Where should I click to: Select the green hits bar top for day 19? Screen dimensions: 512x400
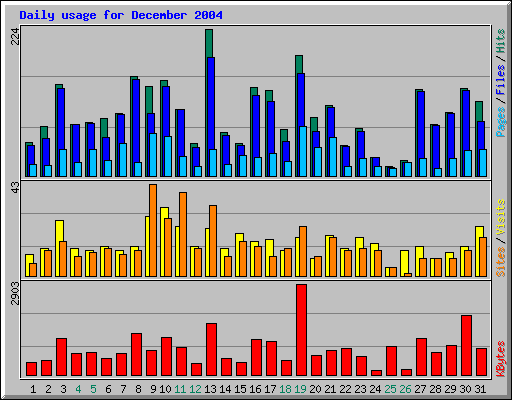(299, 64)
